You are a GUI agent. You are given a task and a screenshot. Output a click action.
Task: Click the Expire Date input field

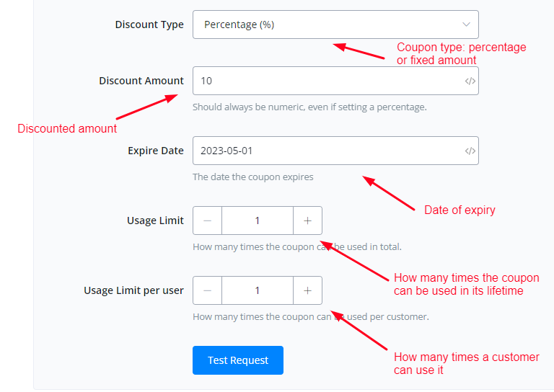click(325, 151)
